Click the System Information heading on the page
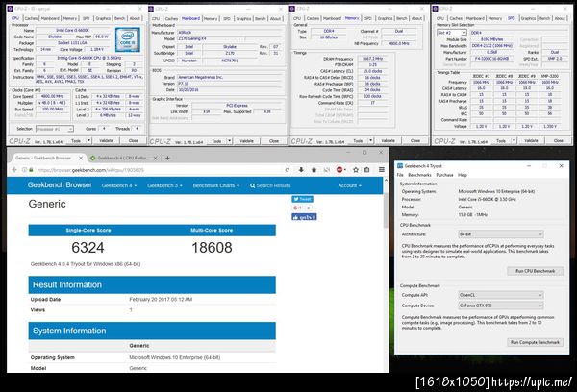 [69, 331]
